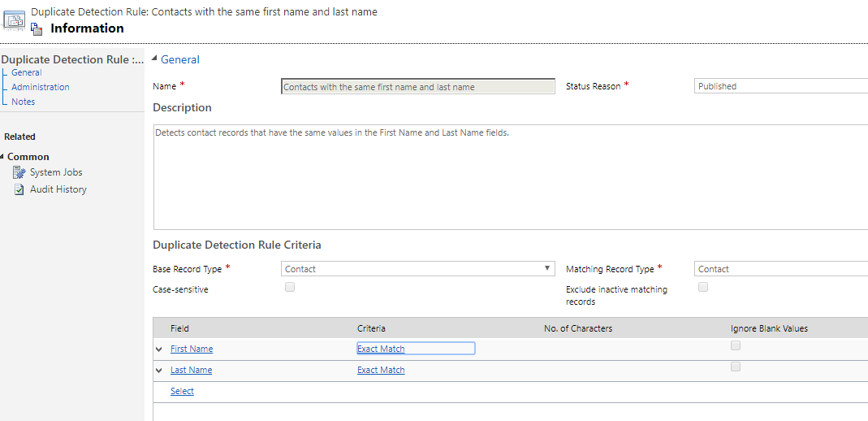
Task: Expand the Last Name row chevron
Action: point(159,370)
